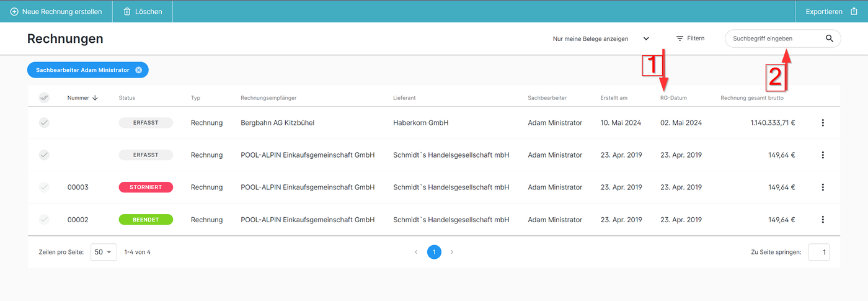
Task: Click the 'Suchbegriff eingeben' search field
Action: coord(775,38)
